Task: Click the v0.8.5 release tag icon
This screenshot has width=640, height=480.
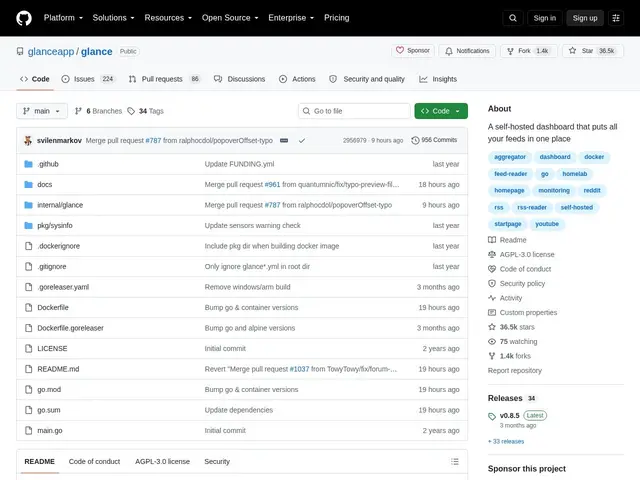Action: (x=492, y=416)
